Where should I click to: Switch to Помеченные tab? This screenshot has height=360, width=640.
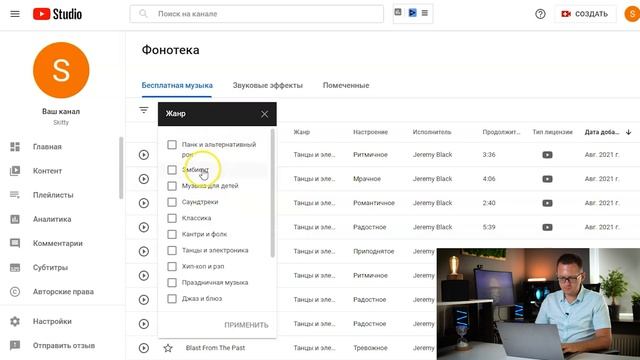point(346,85)
